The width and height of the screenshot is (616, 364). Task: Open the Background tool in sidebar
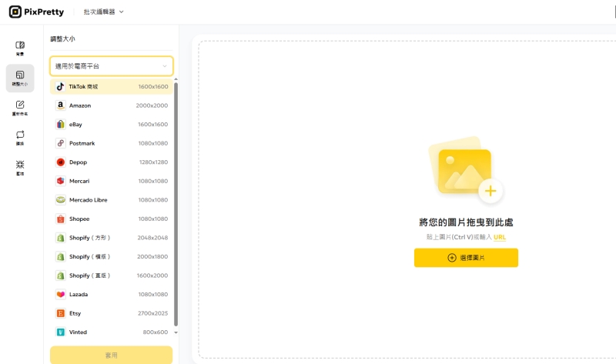[20, 48]
